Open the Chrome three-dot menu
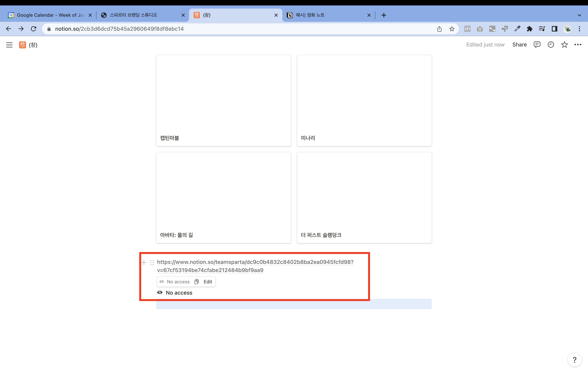This screenshot has width=588, height=373. pos(579,29)
